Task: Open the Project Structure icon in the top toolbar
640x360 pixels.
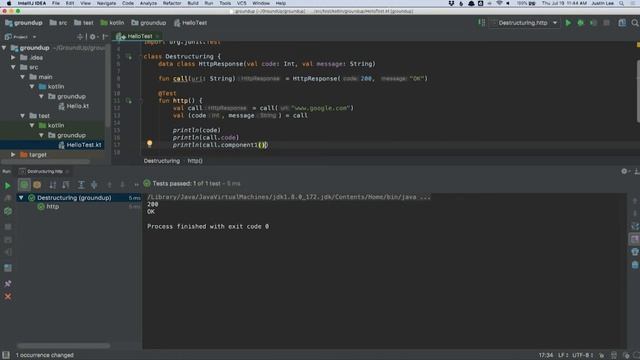Action: tap(622, 23)
